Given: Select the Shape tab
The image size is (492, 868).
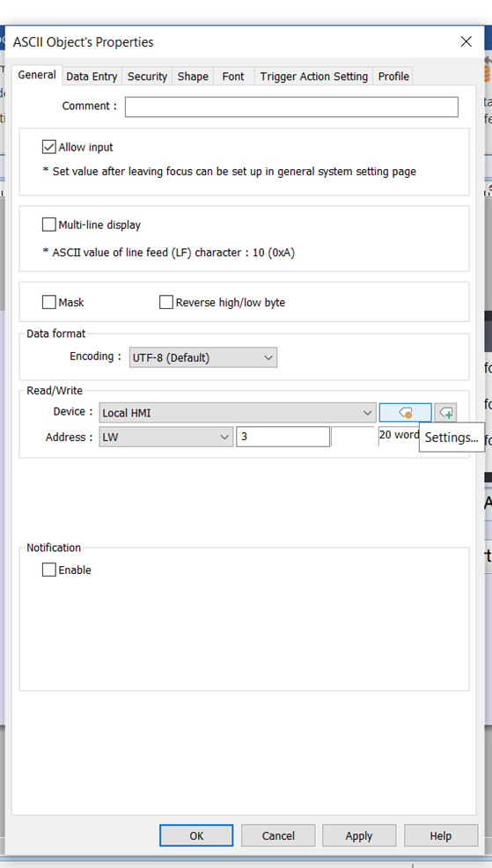Looking at the screenshot, I should click(193, 77).
